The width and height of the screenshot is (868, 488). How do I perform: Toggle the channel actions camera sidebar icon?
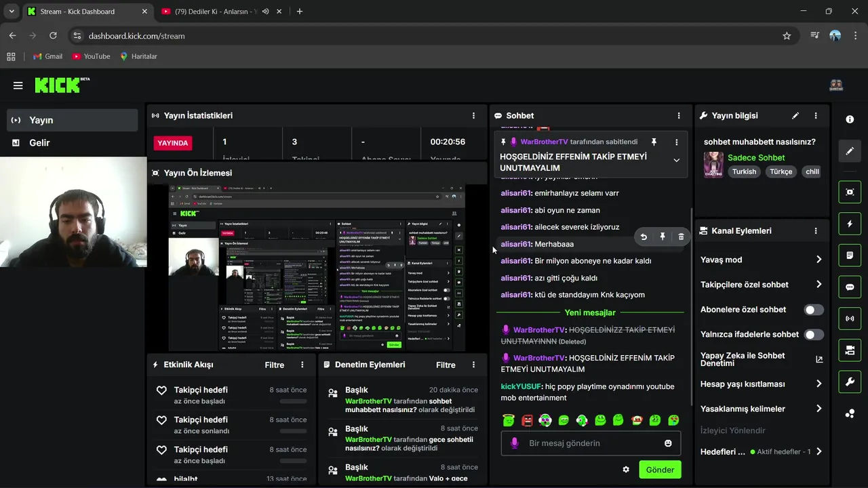(x=850, y=350)
